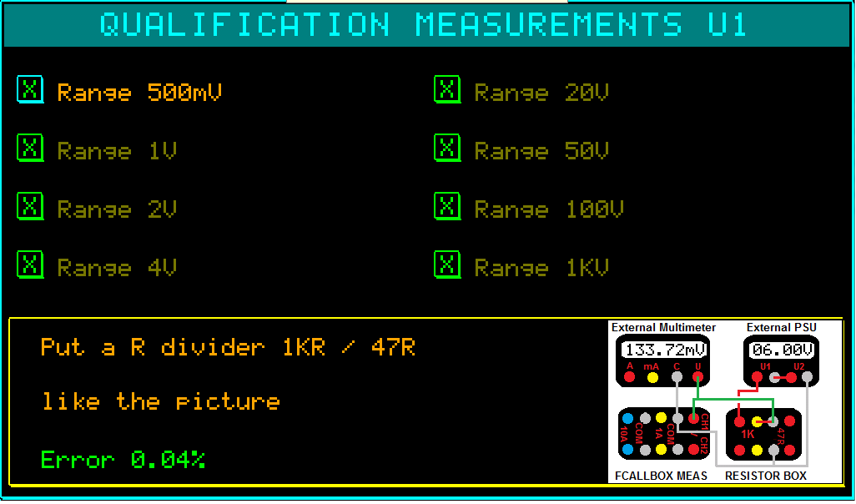Click the "Error 0.04%" readout
The height and width of the screenshot is (504, 856).
[x=123, y=460]
